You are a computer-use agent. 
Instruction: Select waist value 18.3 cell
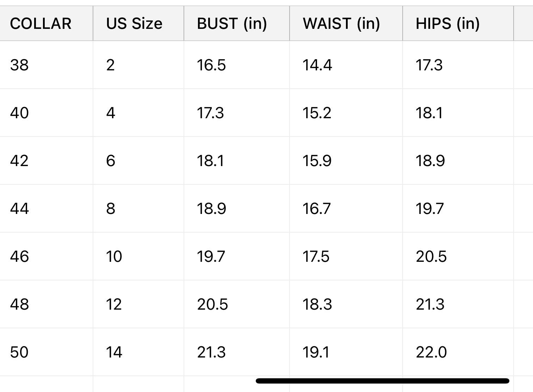click(317, 304)
